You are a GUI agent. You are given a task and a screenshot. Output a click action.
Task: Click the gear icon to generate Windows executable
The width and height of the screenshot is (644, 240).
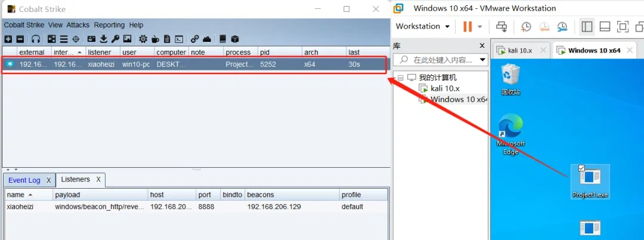(x=143, y=39)
